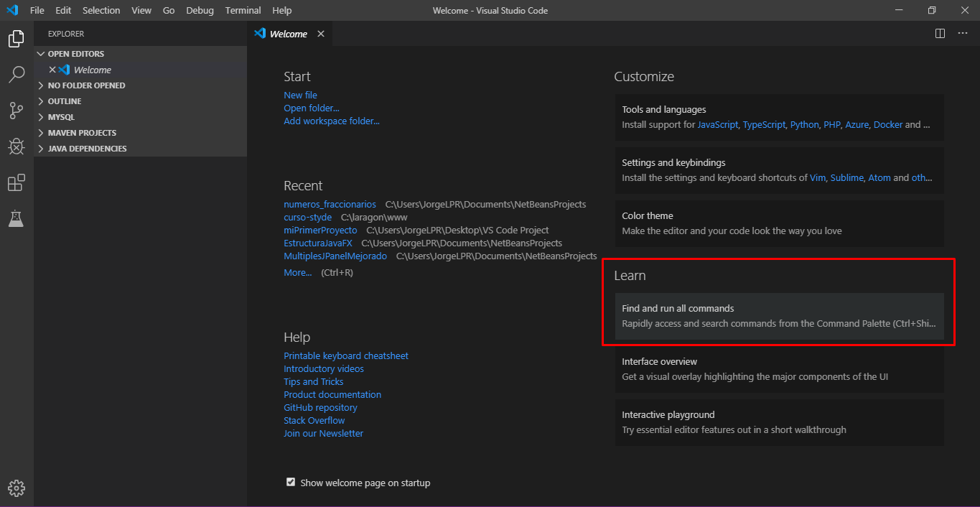Open the Debug menu
The image size is (980, 507).
pos(199,10)
